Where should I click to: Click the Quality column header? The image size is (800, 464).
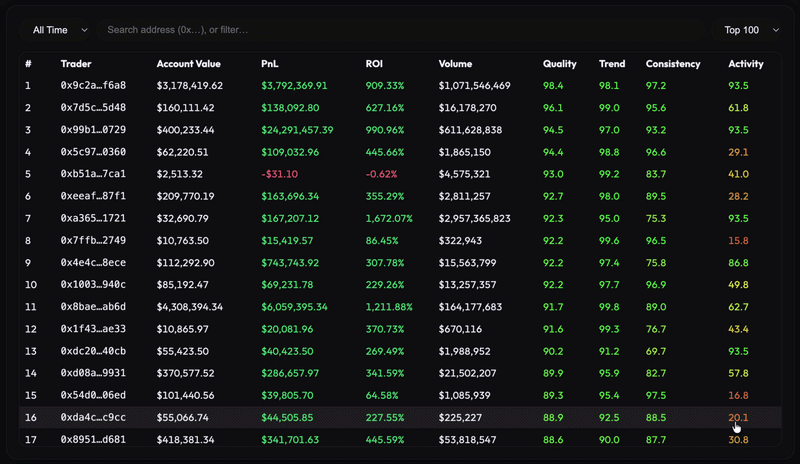[559, 64]
